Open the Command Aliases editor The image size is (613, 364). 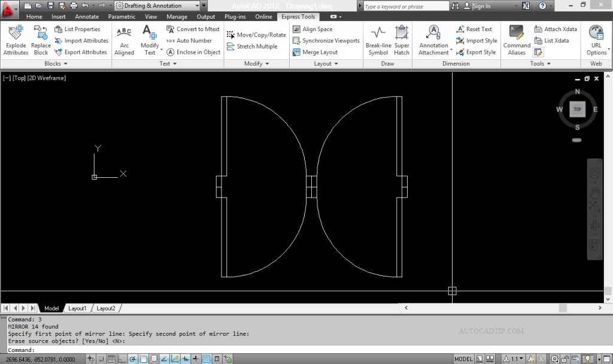tap(517, 40)
